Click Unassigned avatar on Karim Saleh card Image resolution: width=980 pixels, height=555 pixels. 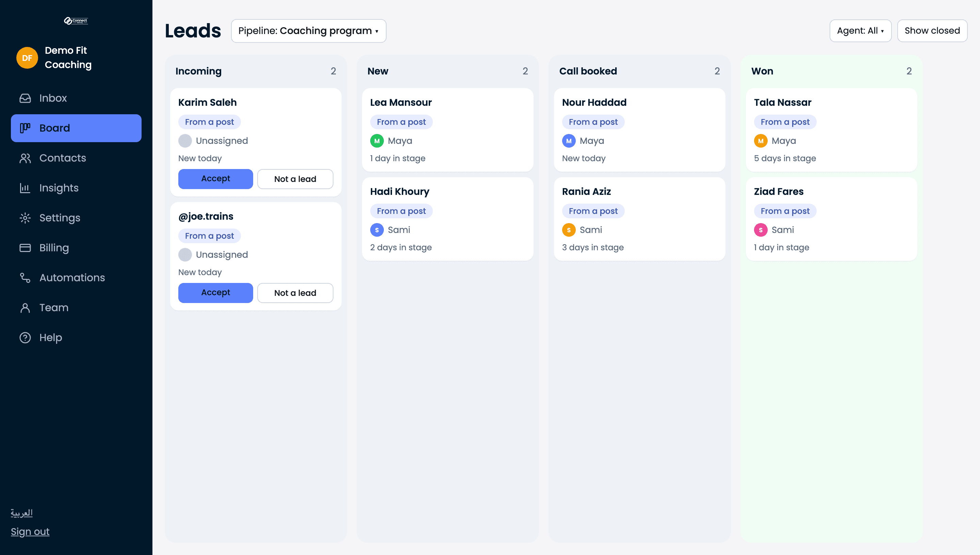[x=185, y=141]
